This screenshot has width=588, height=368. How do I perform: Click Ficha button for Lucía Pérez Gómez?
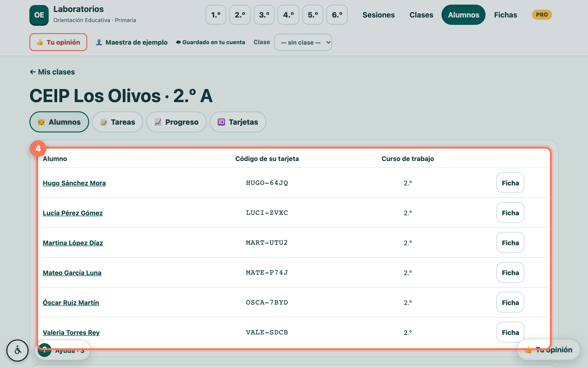pyautogui.click(x=510, y=213)
